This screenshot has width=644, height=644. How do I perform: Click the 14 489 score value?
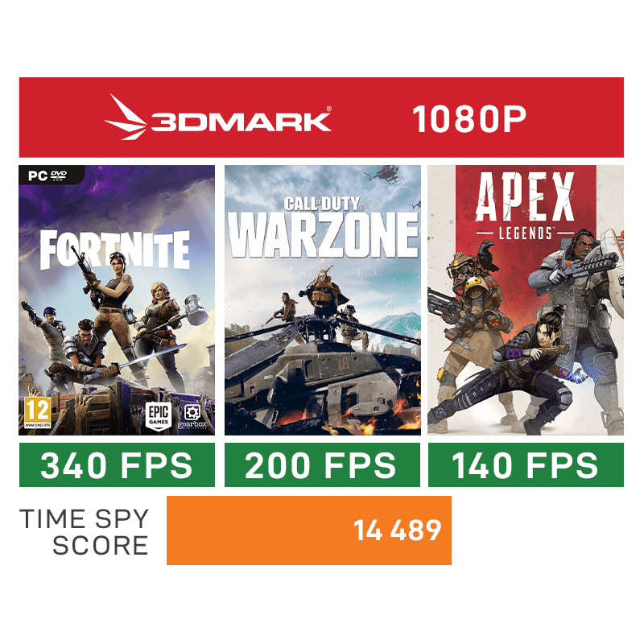pos(397,530)
